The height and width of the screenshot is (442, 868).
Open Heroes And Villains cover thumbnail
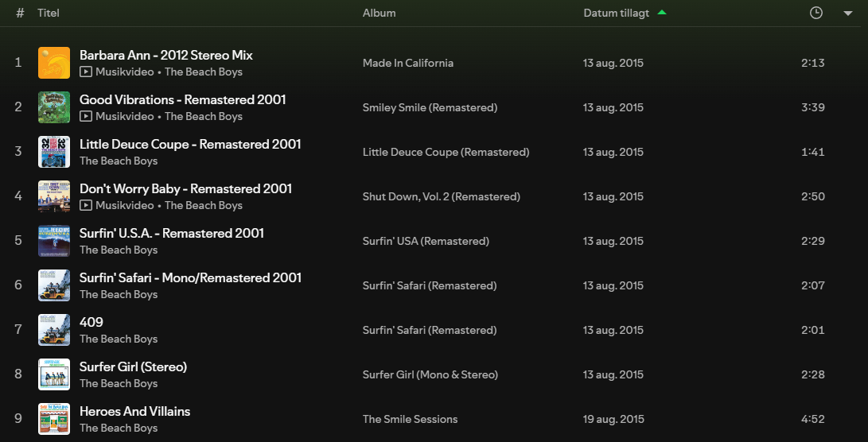[53, 419]
